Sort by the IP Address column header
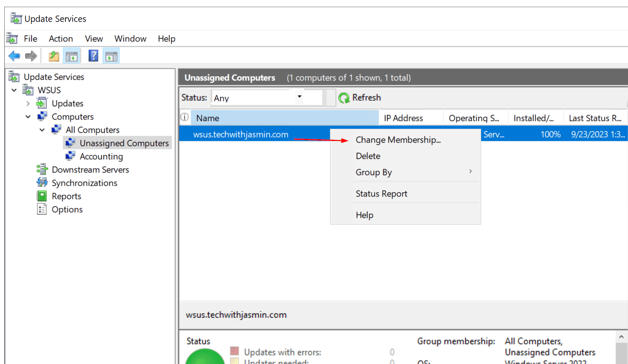The width and height of the screenshot is (628, 364). coord(411,118)
